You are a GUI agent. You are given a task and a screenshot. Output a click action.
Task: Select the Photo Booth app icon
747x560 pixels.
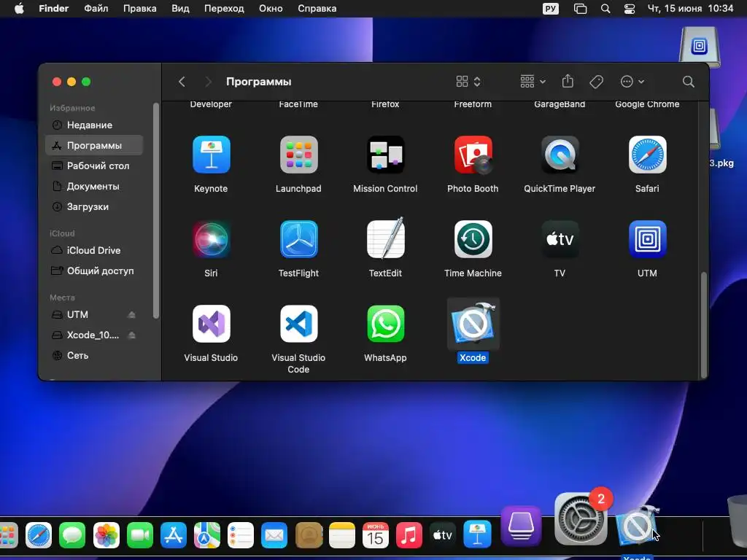pyautogui.click(x=473, y=155)
